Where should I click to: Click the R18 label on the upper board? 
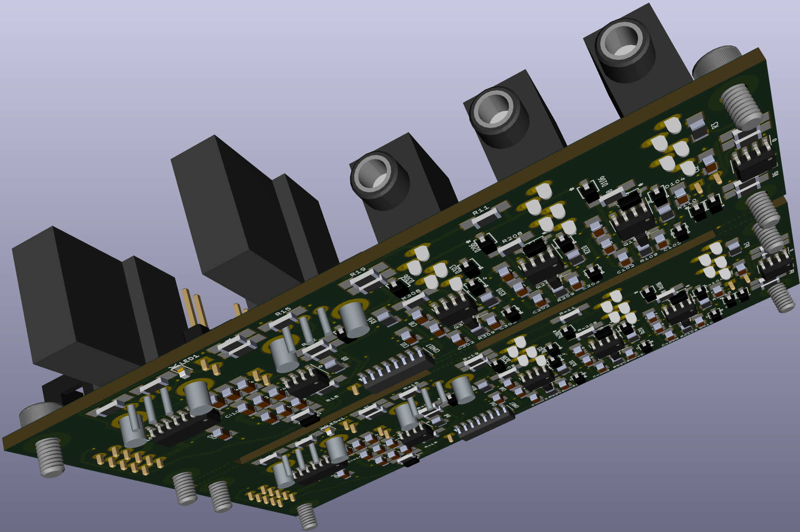coord(332,399)
